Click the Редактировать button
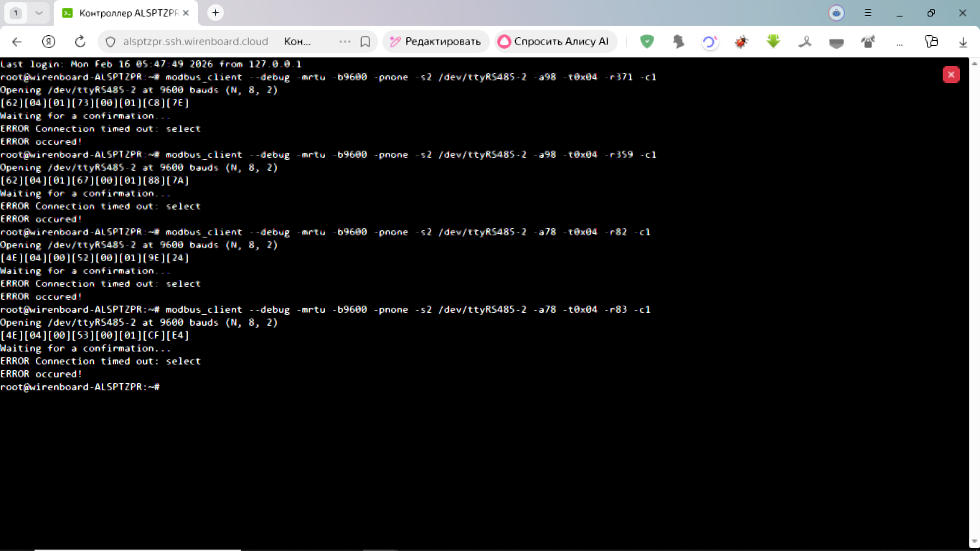This screenshot has height=551, width=980. click(435, 42)
